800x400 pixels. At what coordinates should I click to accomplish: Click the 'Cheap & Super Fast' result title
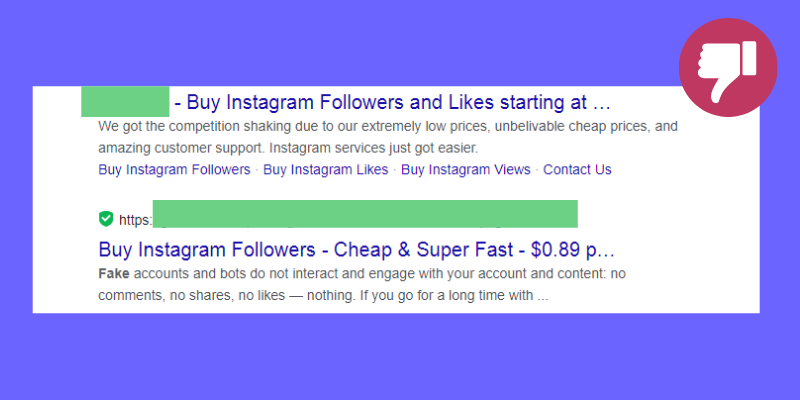[423, 249]
